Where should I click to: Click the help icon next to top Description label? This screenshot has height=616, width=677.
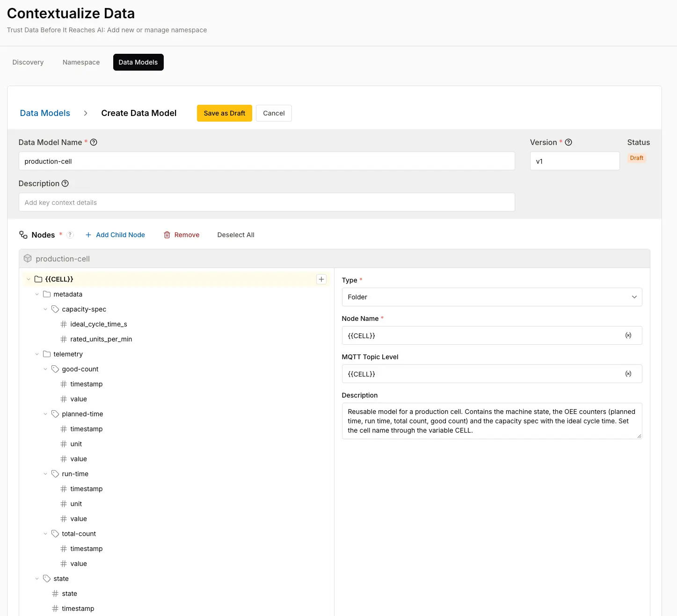(65, 183)
